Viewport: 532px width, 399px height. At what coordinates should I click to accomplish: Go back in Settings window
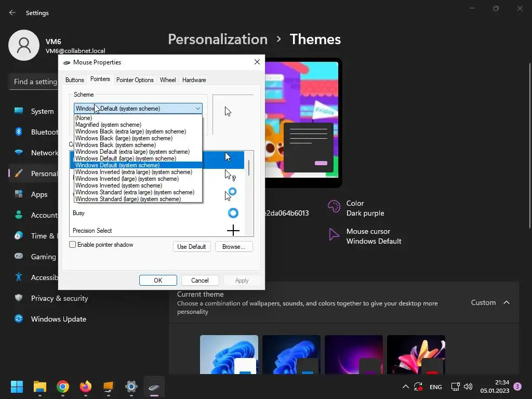tap(12, 12)
